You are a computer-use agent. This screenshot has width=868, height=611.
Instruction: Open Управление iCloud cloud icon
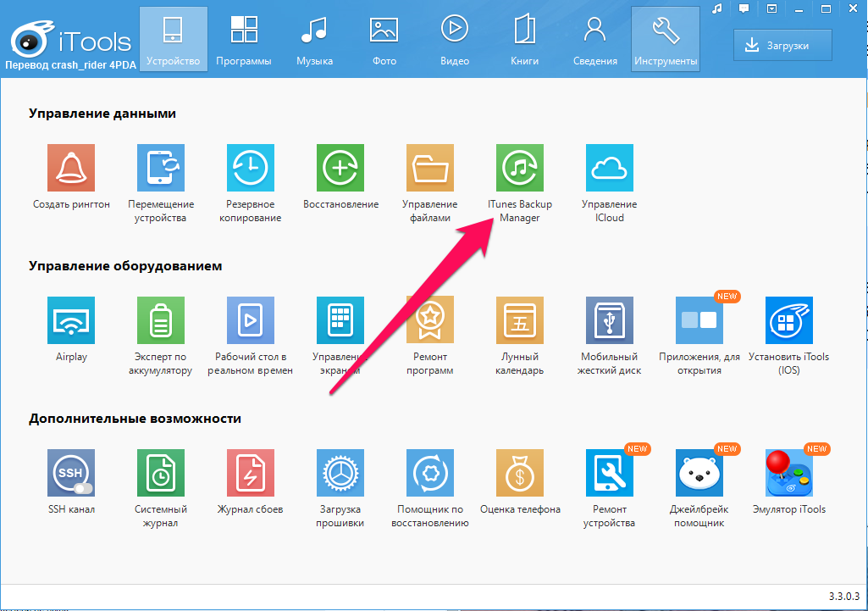click(x=609, y=168)
